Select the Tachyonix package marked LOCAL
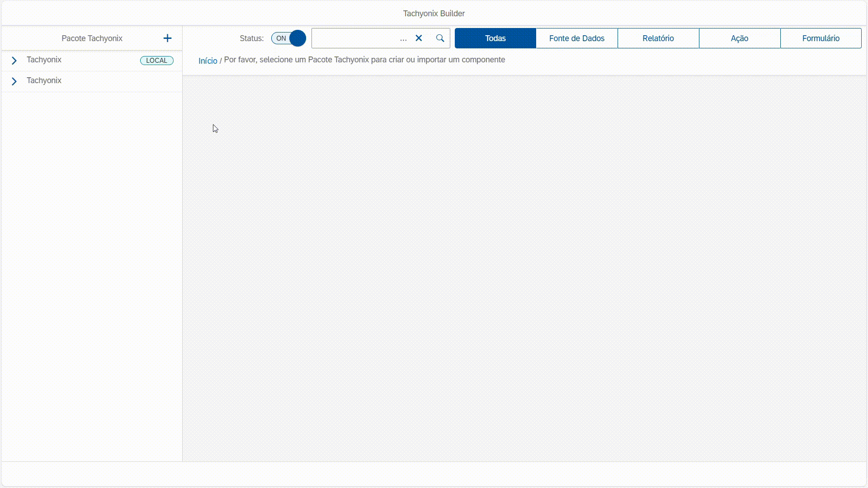 coord(44,60)
